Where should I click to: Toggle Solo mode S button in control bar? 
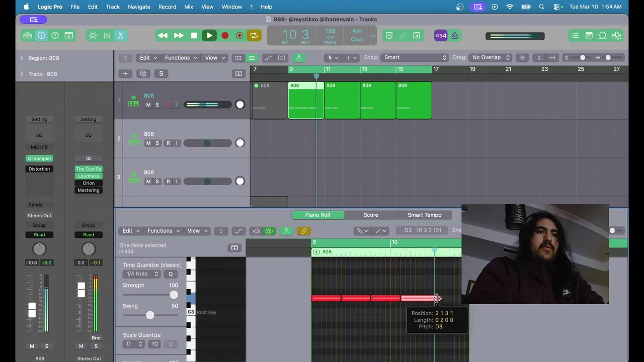tap(417, 36)
